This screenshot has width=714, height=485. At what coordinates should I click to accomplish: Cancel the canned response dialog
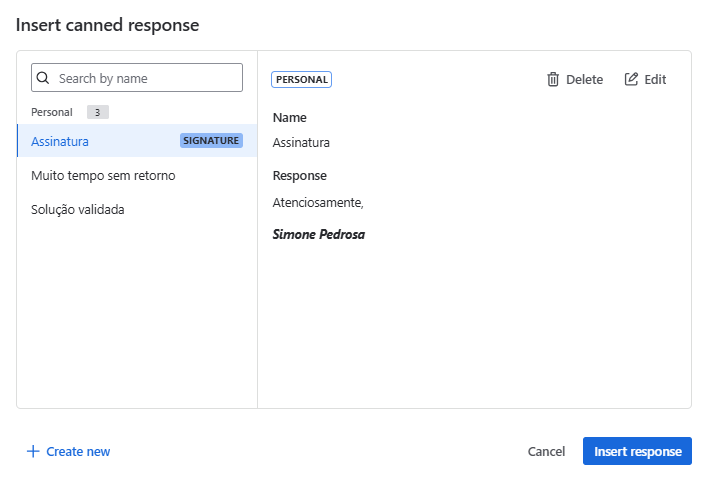pos(546,452)
